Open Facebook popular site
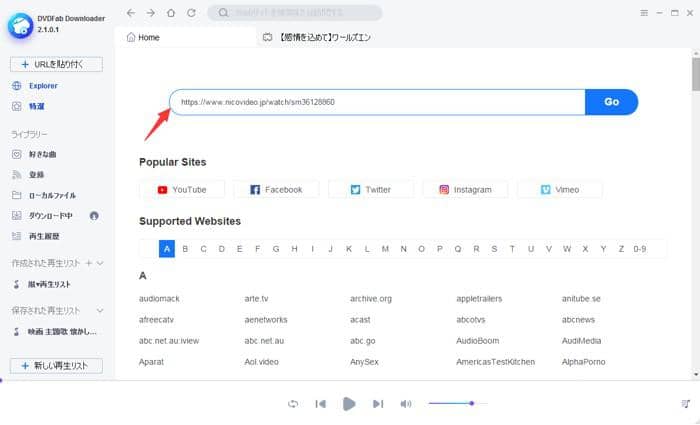700x425 pixels. [x=277, y=190]
